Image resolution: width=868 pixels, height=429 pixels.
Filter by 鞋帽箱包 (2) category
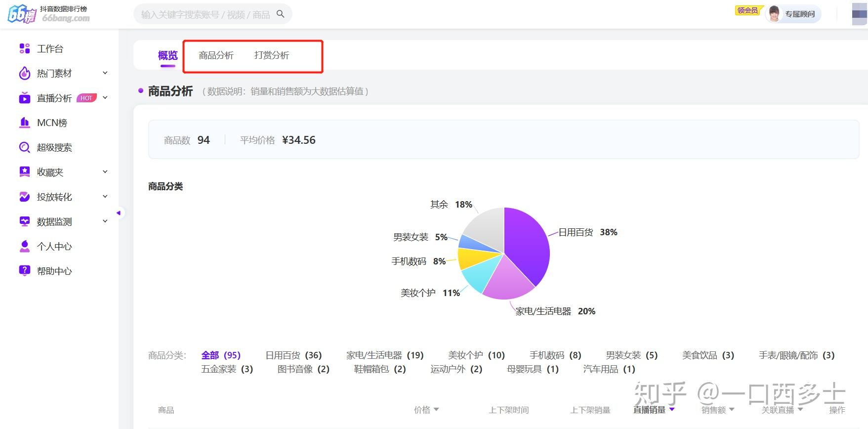tap(380, 369)
